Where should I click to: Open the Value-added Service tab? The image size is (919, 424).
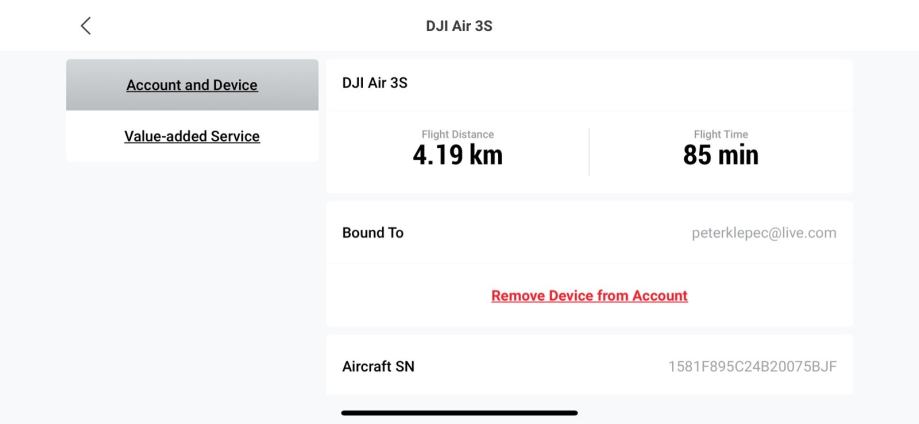click(192, 136)
